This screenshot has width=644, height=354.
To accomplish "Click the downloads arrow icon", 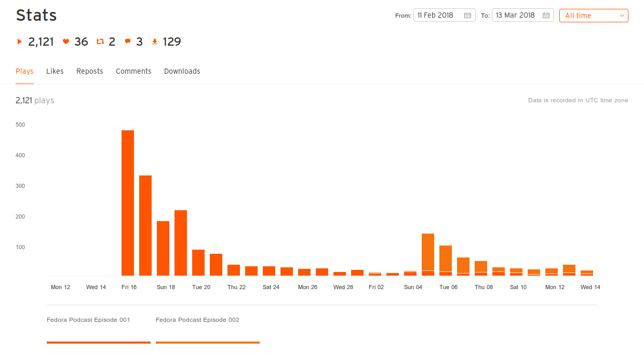I will [155, 42].
